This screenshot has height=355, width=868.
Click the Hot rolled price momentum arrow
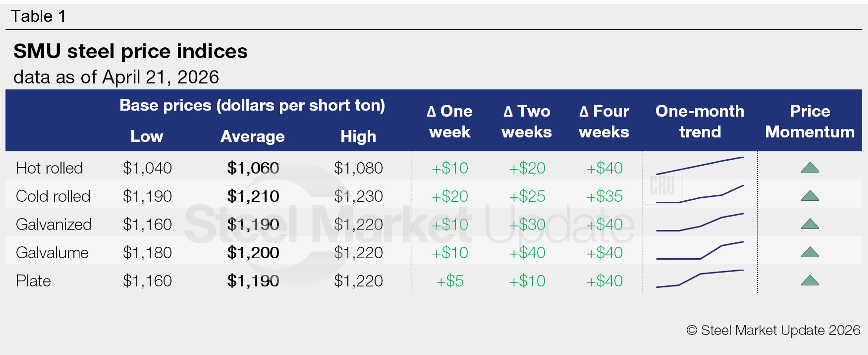pos(810,168)
